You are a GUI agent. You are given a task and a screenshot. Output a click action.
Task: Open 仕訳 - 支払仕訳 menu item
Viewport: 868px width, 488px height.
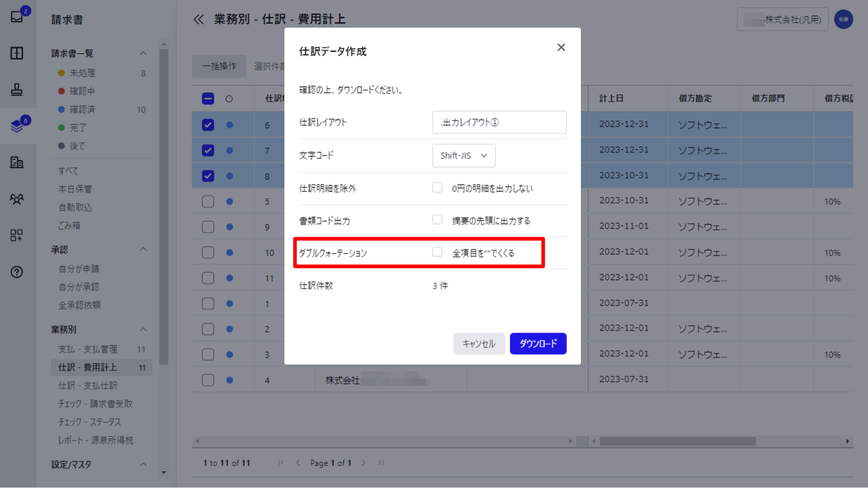click(88, 385)
